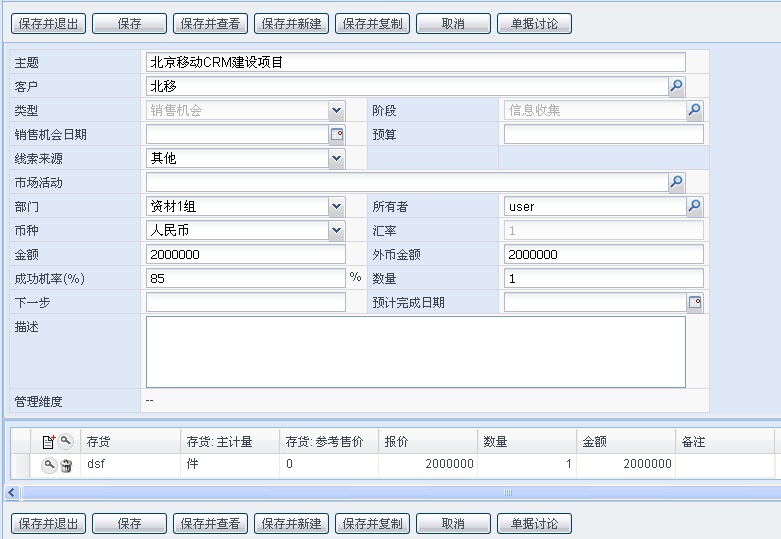The height and width of the screenshot is (539, 781).
Task: Click add new row icon in table header
Action: (x=48, y=441)
